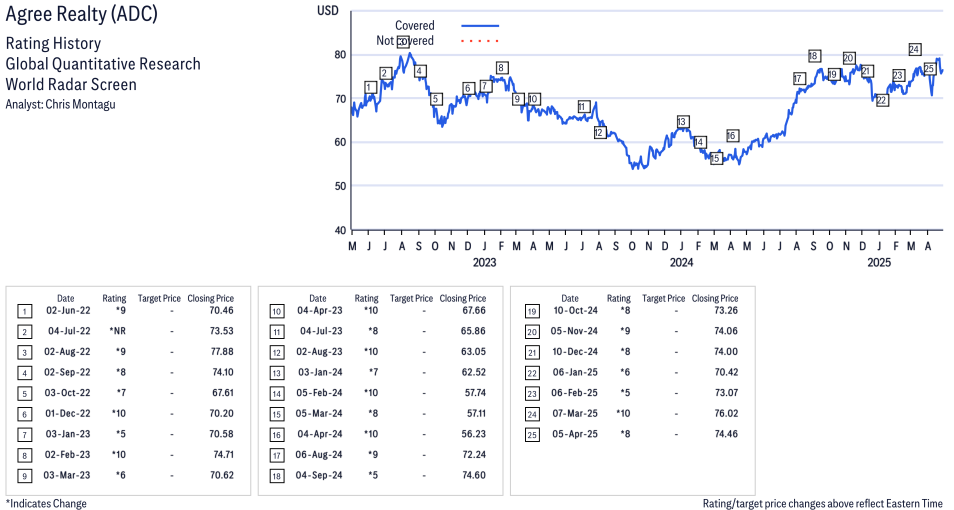Click the numbered box 14 in the 05-Feb-24 table row

pos(277,394)
